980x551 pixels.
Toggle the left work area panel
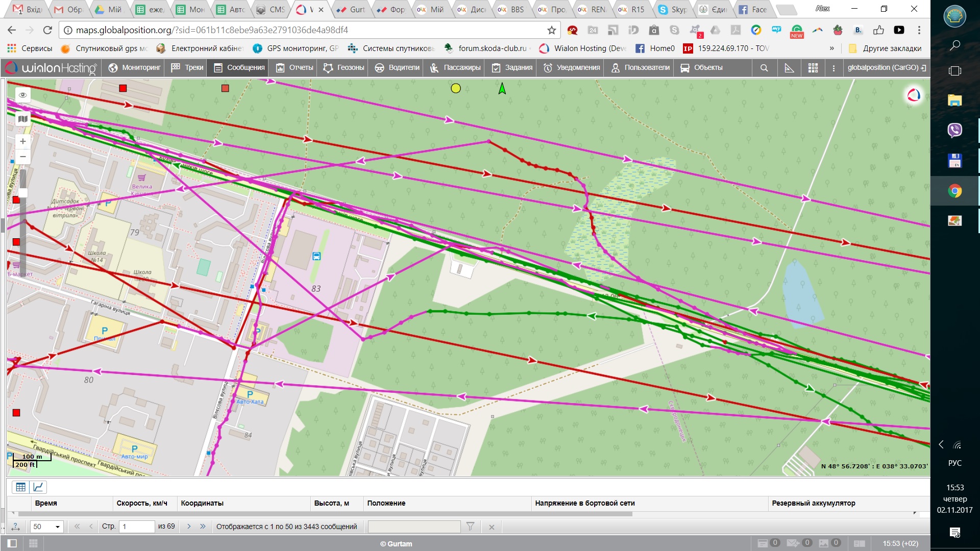pos(12,543)
